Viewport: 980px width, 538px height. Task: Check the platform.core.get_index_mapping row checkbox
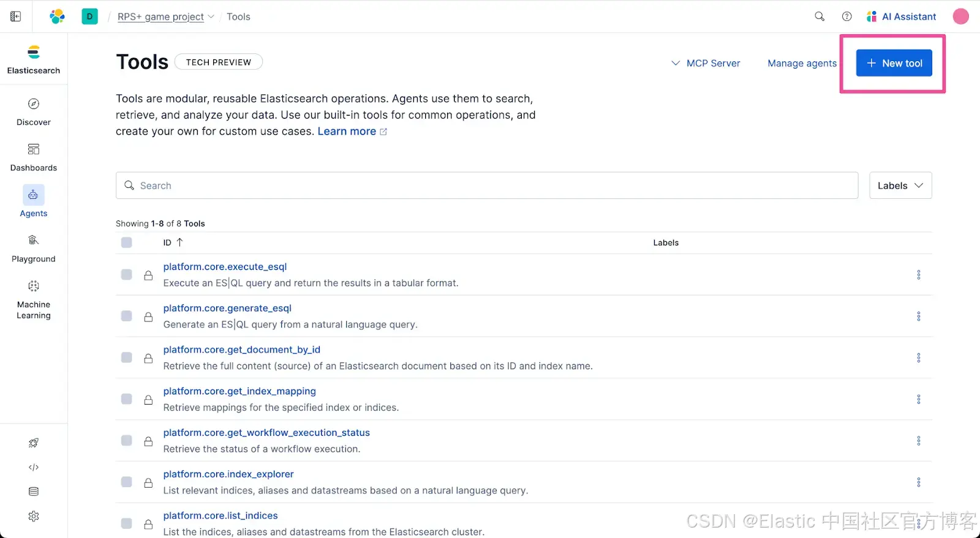127,399
